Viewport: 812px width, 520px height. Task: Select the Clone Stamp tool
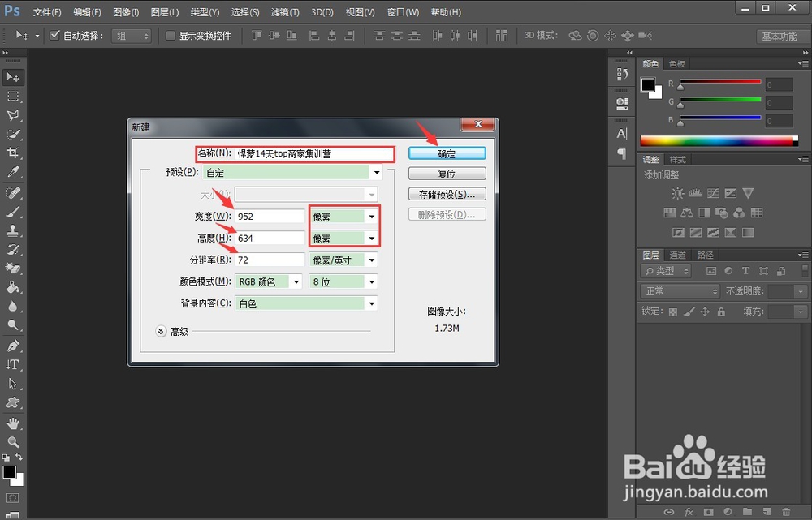click(13, 230)
